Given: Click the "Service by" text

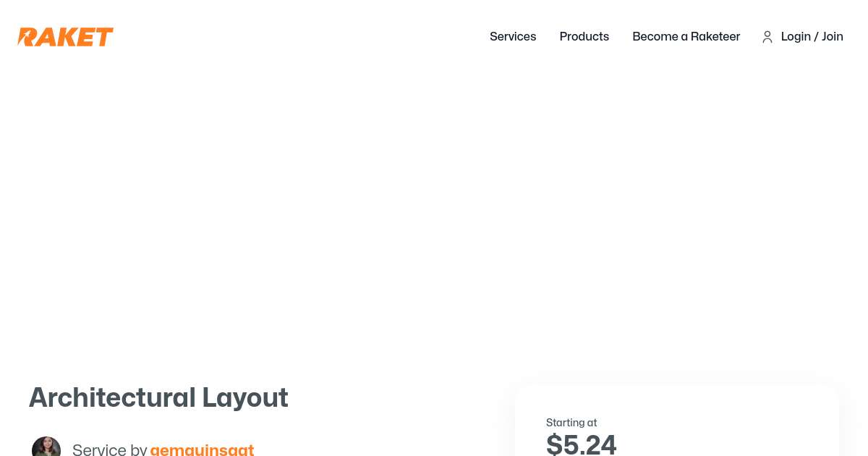Looking at the screenshot, I should click(x=109, y=449).
